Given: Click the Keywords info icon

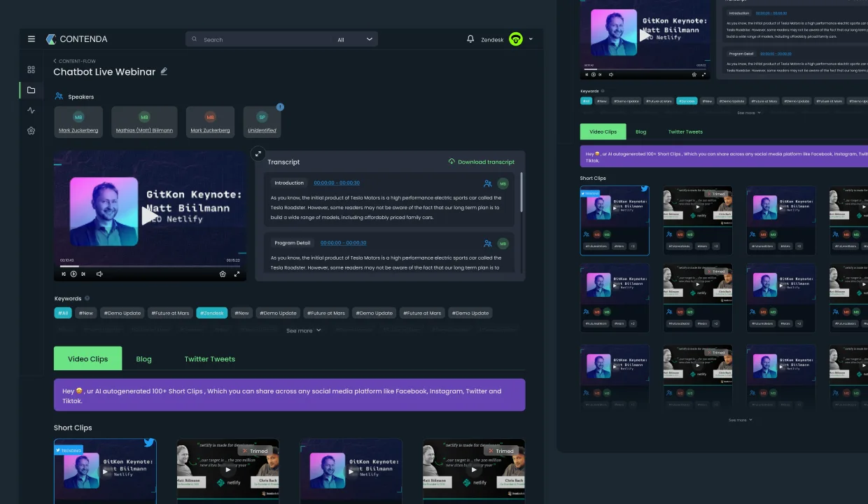Looking at the screenshot, I should click(x=87, y=298).
